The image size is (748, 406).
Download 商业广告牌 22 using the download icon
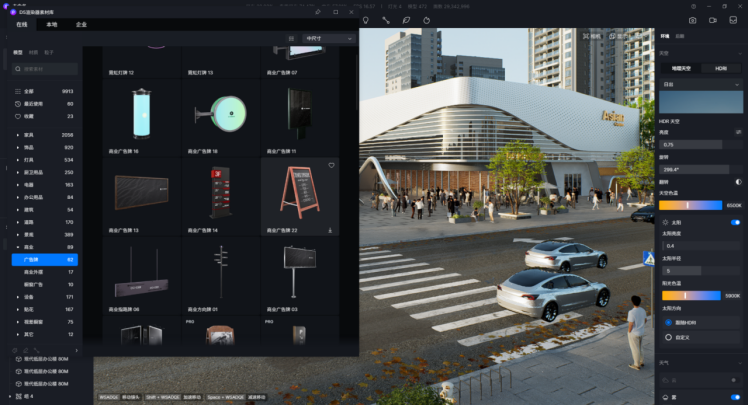(x=331, y=230)
